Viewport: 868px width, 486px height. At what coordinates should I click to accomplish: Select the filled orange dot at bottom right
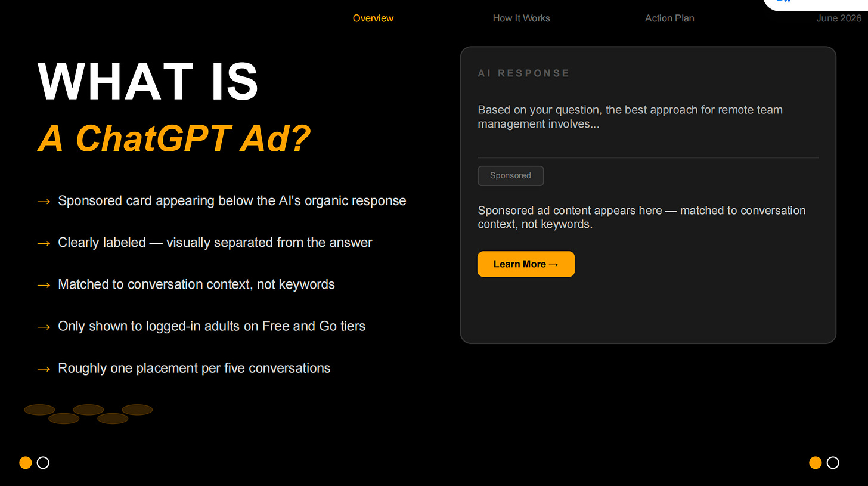tap(816, 463)
